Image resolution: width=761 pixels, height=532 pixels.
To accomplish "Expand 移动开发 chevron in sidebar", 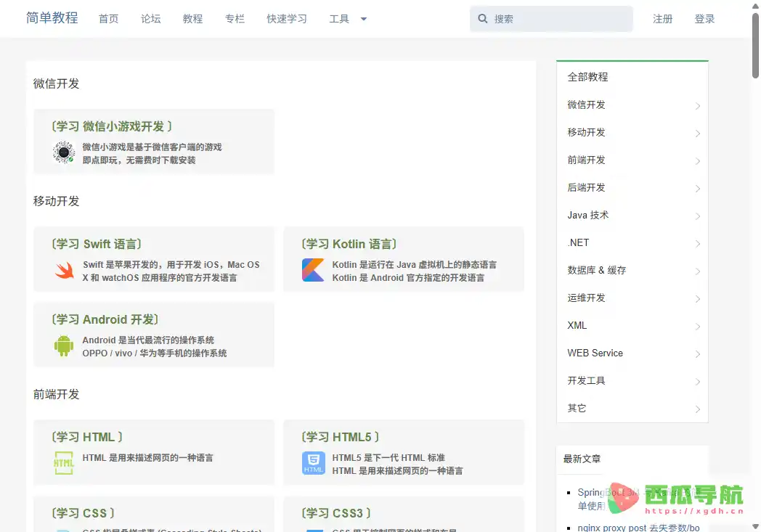I will [x=697, y=134].
